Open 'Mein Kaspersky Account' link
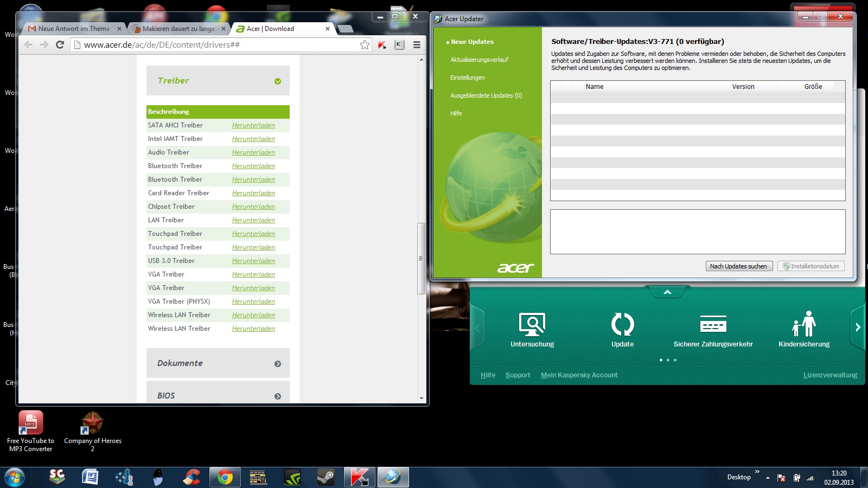 [x=579, y=375]
